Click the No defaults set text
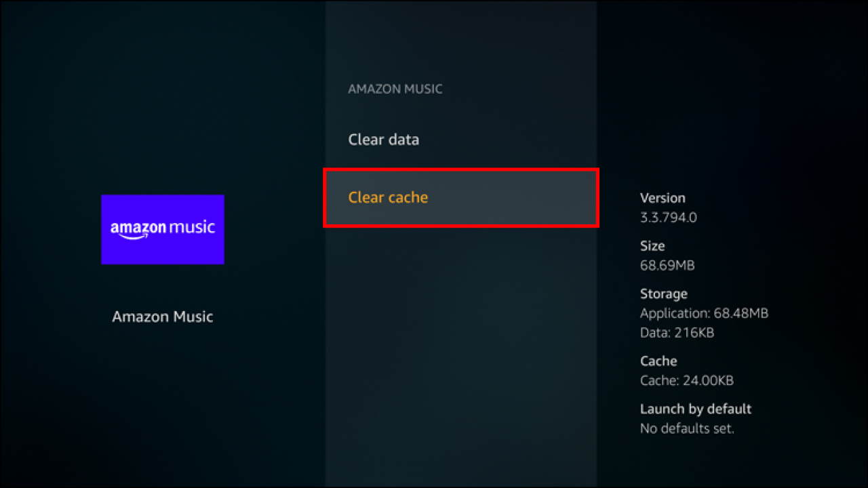This screenshot has height=488, width=868. [x=687, y=428]
